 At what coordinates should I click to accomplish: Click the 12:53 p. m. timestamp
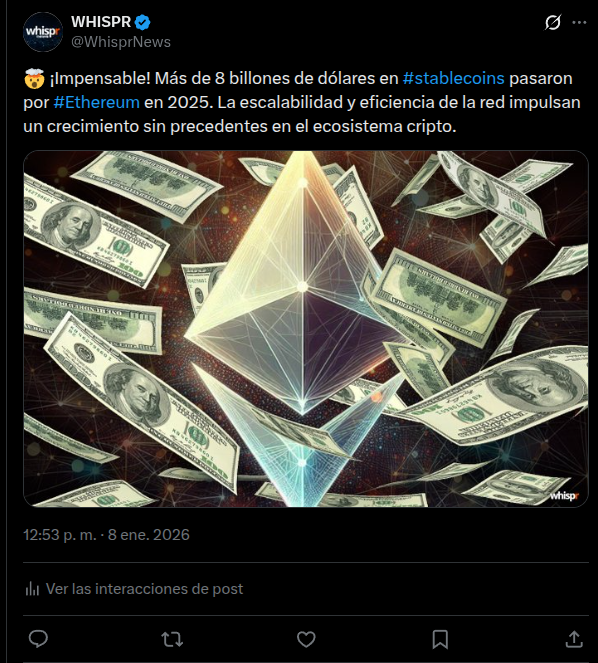point(60,535)
